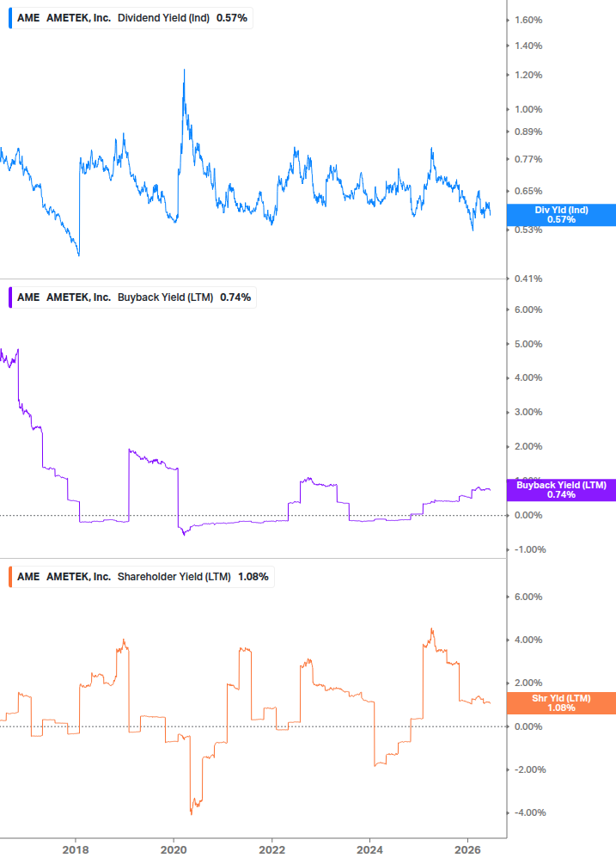Click the 0.74% value in Buyback Yield legend

[235, 297]
